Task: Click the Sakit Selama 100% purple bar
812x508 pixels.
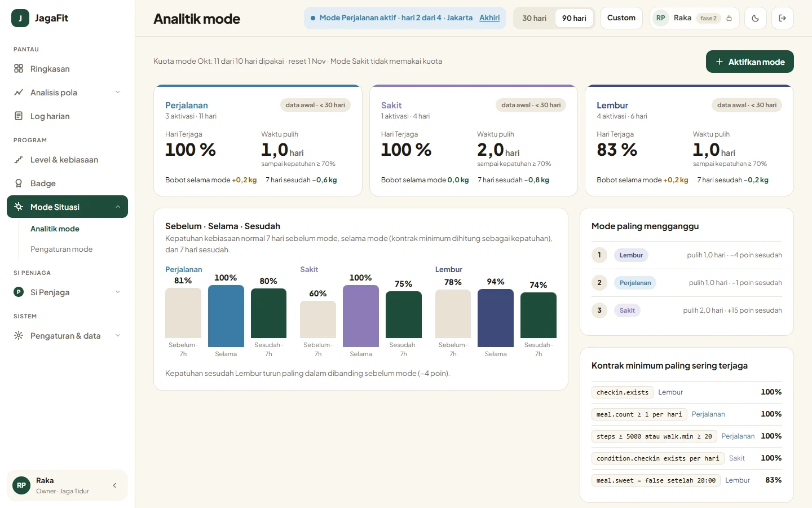Action: click(361, 316)
